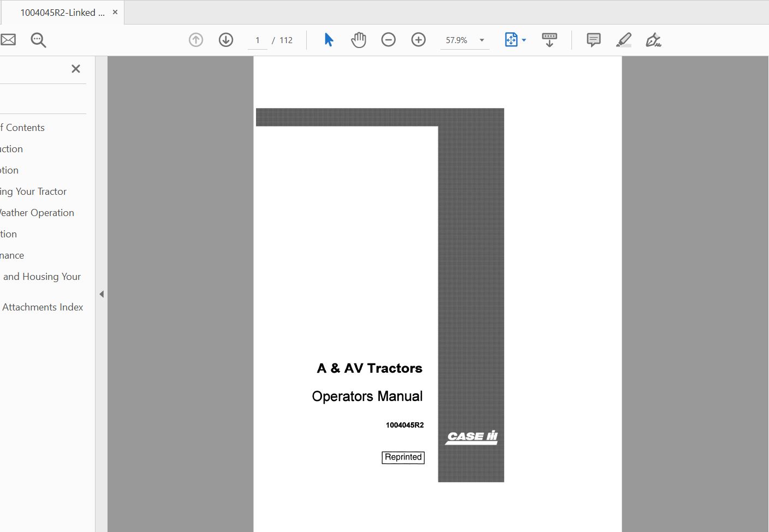Image resolution: width=769 pixels, height=532 pixels.
Task: Click the Zoom In icon
Action: pos(418,39)
